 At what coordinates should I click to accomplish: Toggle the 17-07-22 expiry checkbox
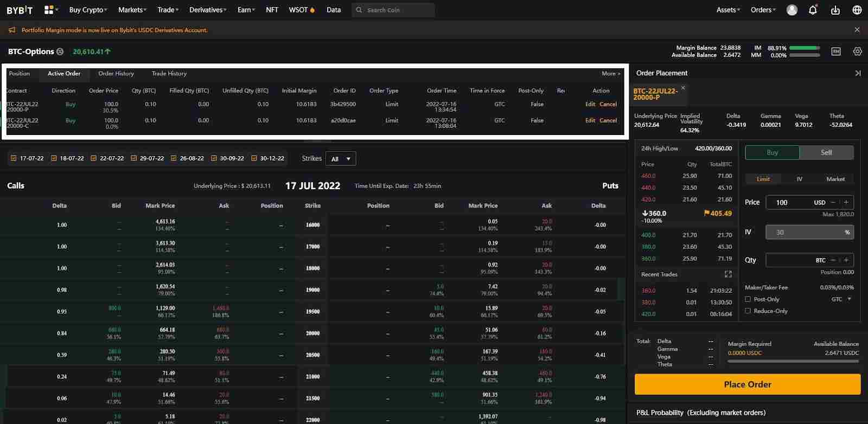14,158
